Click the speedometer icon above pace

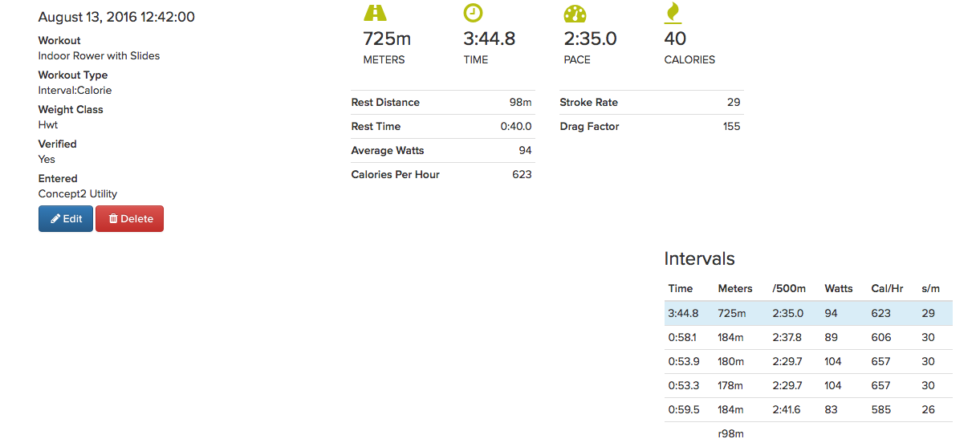[575, 12]
